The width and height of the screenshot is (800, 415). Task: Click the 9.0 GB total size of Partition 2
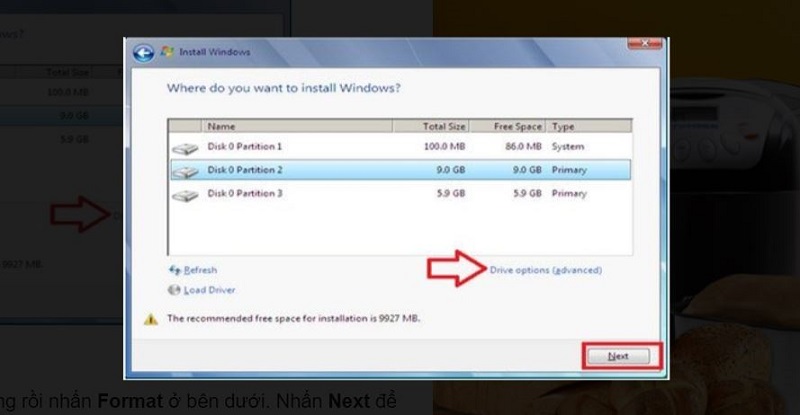click(451, 170)
